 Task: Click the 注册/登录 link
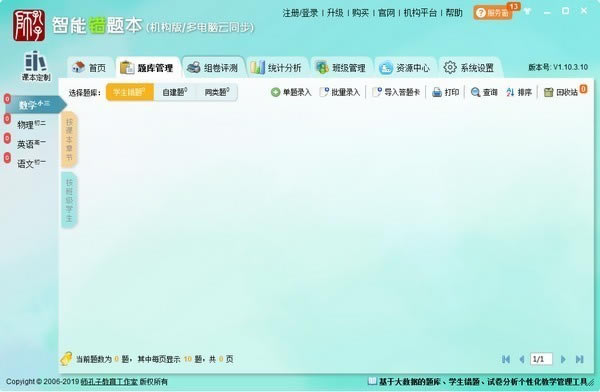tap(300, 13)
